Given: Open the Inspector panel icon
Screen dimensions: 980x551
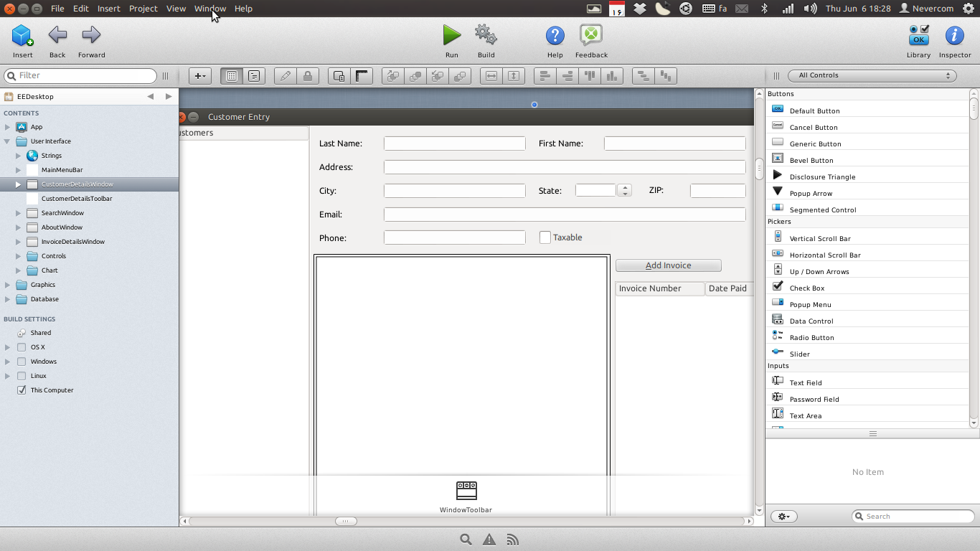Looking at the screenshot, I should click(954, 35).
